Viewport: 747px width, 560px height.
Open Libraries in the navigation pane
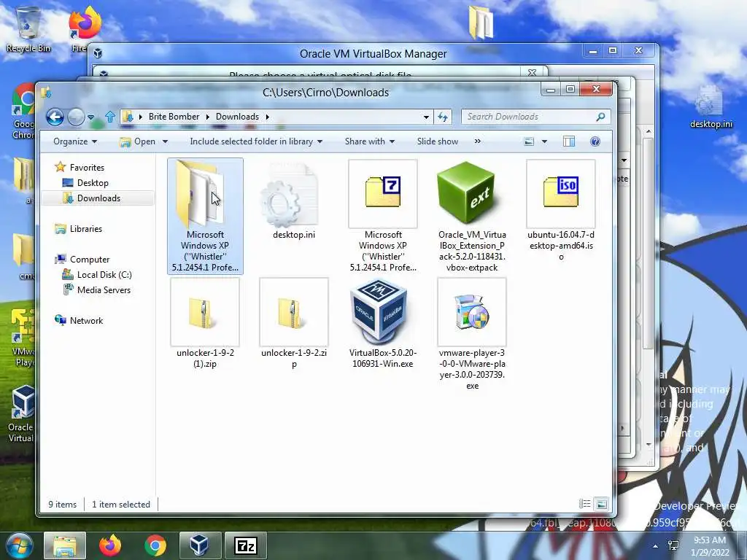coord(86,229)
